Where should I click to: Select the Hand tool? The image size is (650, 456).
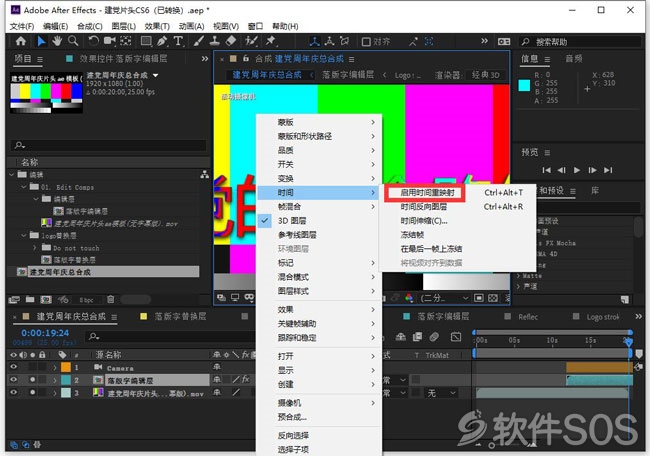coord(57,41)
